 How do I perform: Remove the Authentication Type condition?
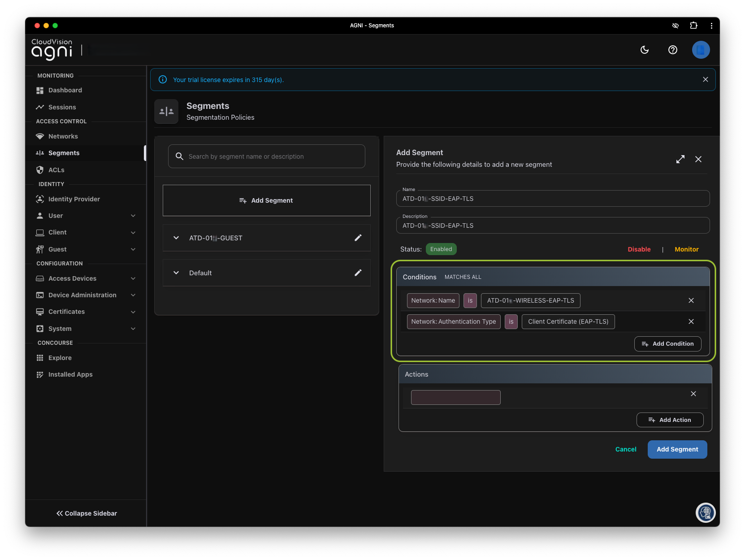[691, 321]
